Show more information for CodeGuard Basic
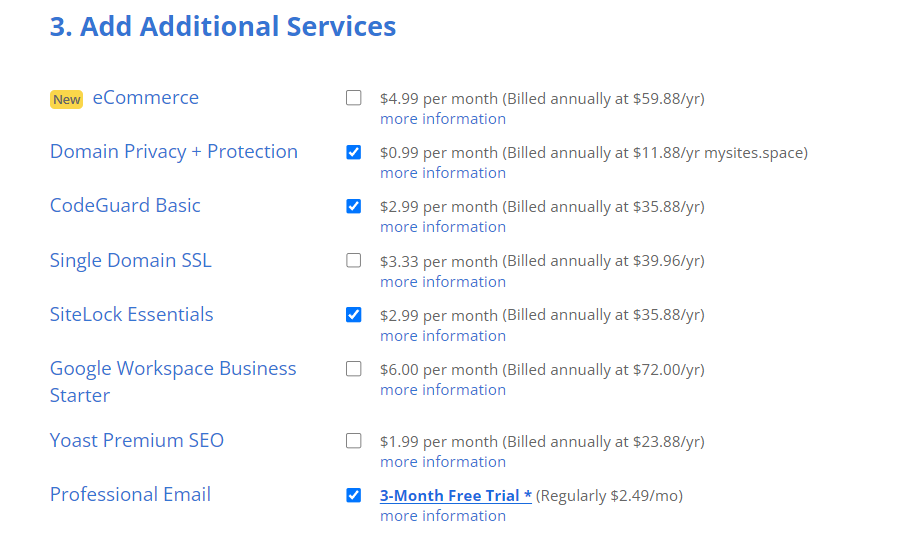The image size is (901, 556). click(443, 227)
